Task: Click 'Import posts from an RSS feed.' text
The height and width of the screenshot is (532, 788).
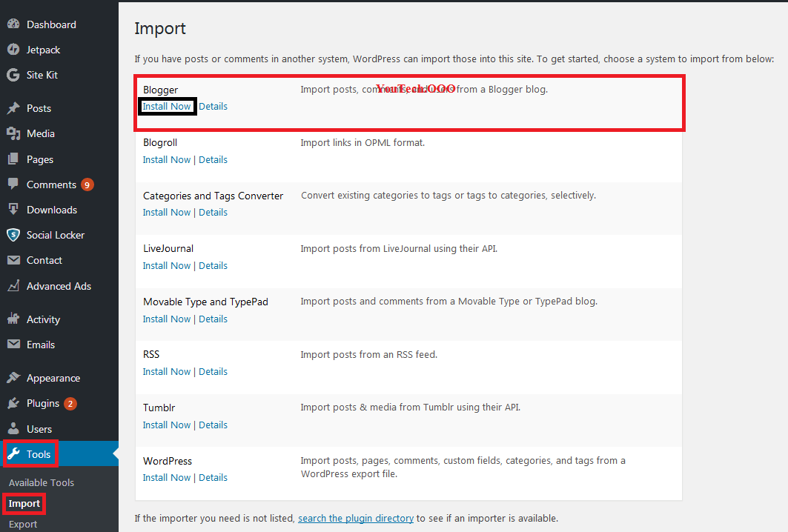Action: (x=369, y=355)
